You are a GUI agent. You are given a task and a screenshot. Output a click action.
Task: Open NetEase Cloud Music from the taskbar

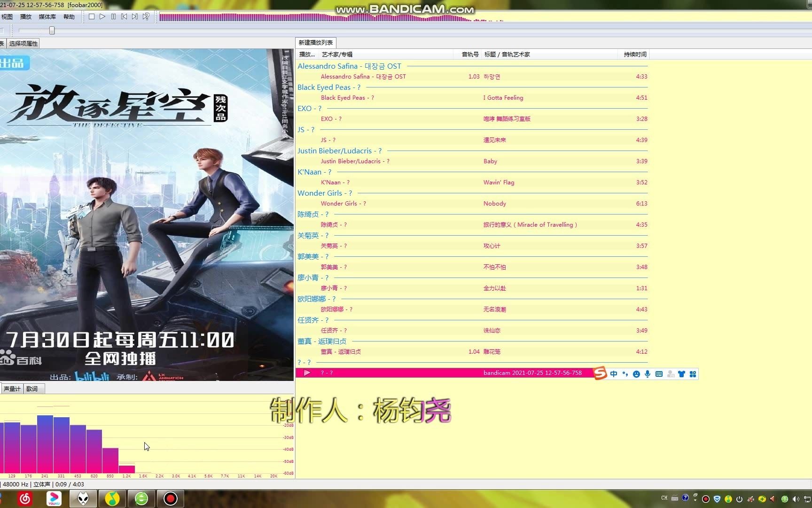(x=25, y=499)
